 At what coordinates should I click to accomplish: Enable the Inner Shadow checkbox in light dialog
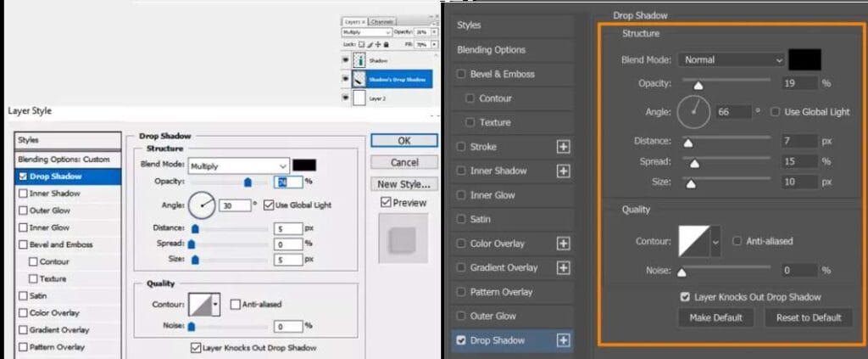click(x=23, y=194)
